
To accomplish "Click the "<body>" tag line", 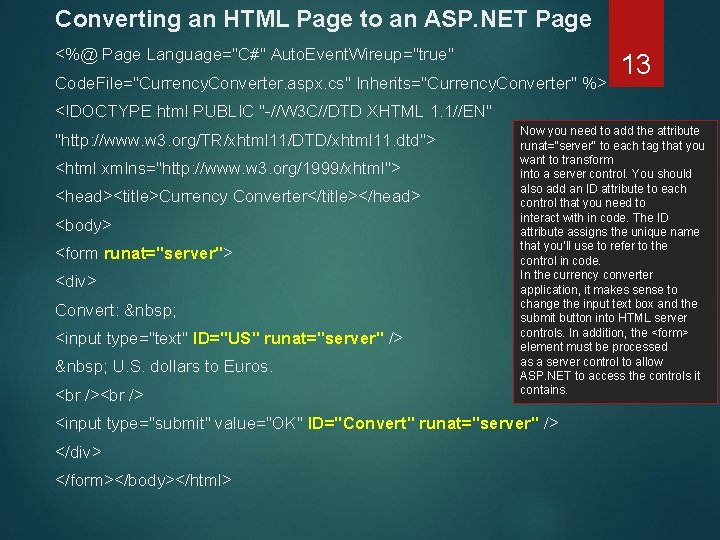I will click(x=83, y=225).
